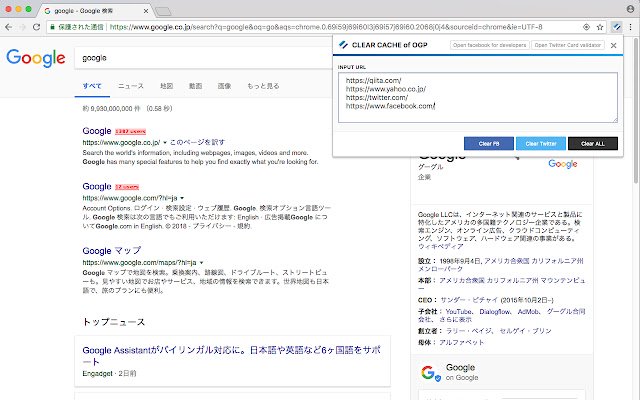
Task: Click the メンローパーク location link
Action: 440,269
